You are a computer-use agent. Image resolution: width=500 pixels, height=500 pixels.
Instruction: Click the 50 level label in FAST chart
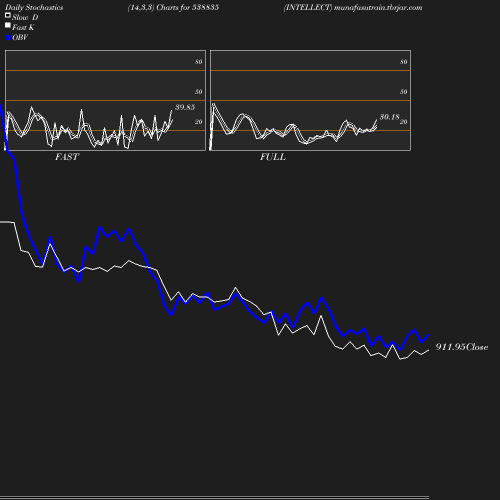199,92
